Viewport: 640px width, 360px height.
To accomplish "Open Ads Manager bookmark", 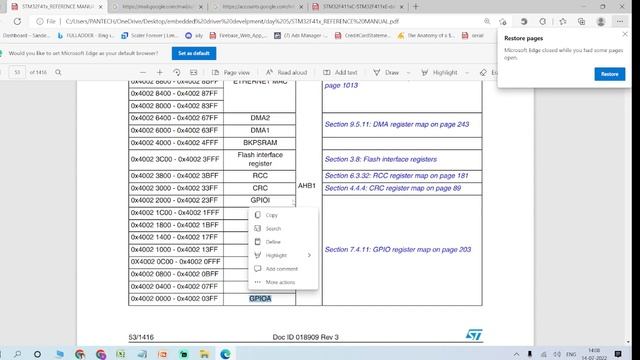I will pyautogui.click(x=301, y=36).
